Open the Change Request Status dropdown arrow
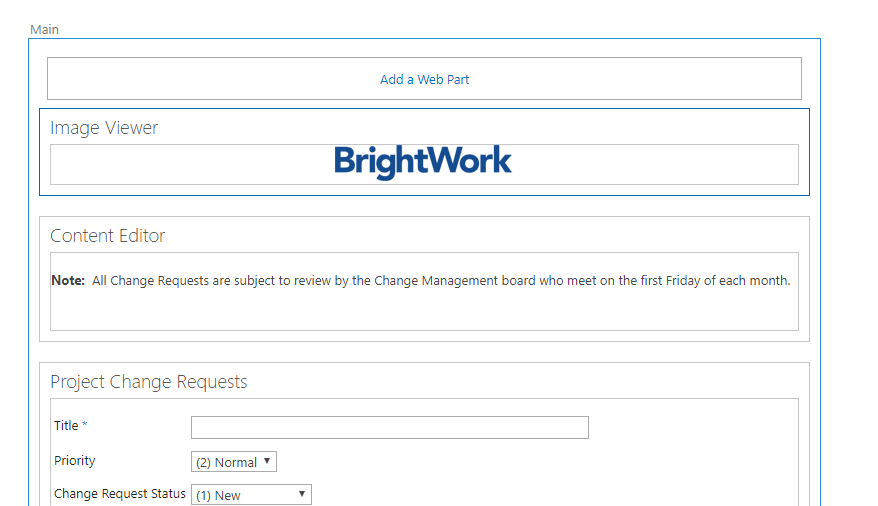Screen dimensions: 878x506 pos(302,495)
